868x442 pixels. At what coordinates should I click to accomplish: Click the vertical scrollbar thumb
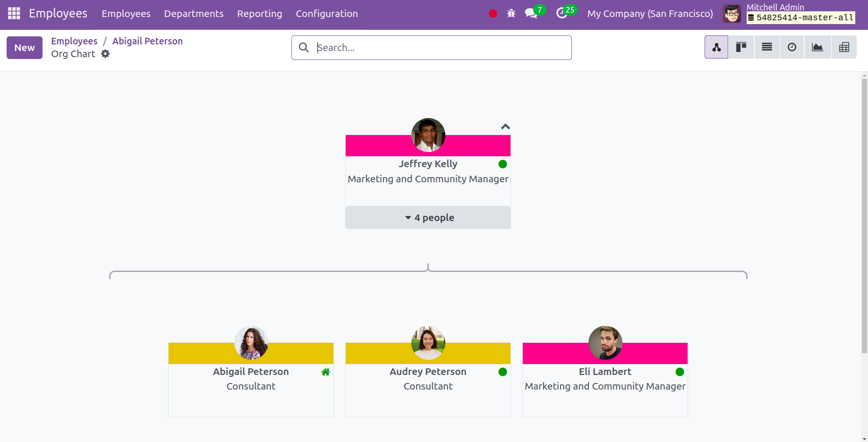(x=864, y=216)
